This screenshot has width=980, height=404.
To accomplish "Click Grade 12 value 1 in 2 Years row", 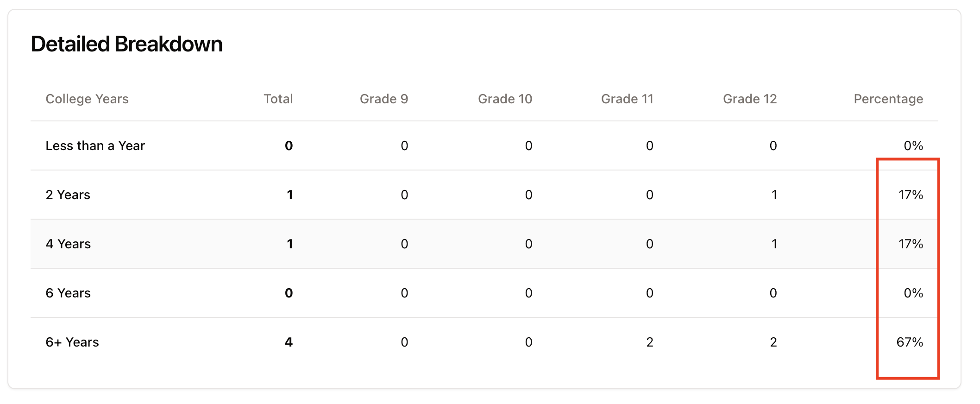I will tap(773, 195).
